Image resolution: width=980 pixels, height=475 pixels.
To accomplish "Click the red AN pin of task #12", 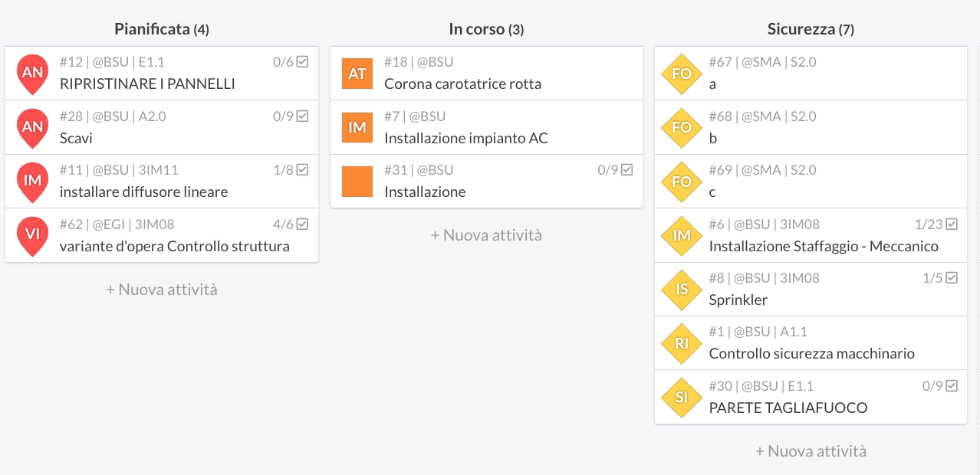I will 32,74.
